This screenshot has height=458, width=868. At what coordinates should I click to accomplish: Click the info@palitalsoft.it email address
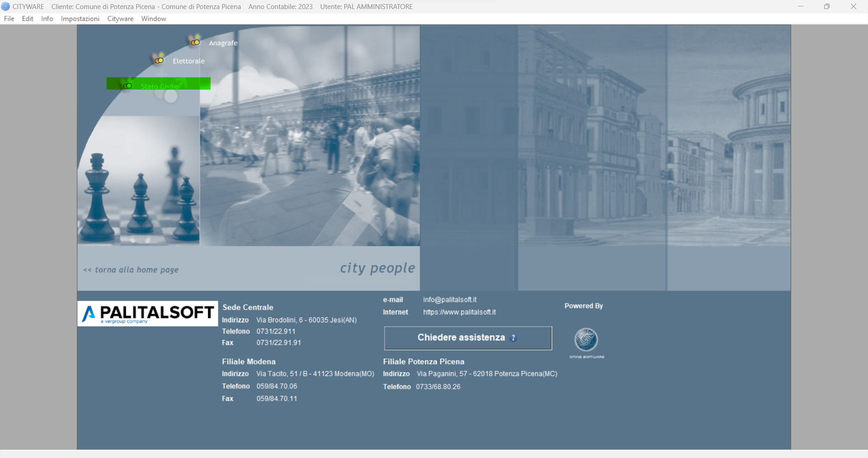point(449,300)
